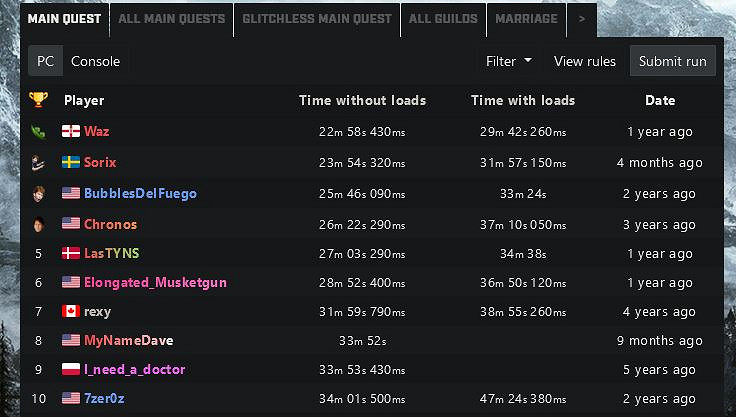Click Waz's first place trophy icon
The width and height of the screenshot is (736, 417).
(38, 132)
